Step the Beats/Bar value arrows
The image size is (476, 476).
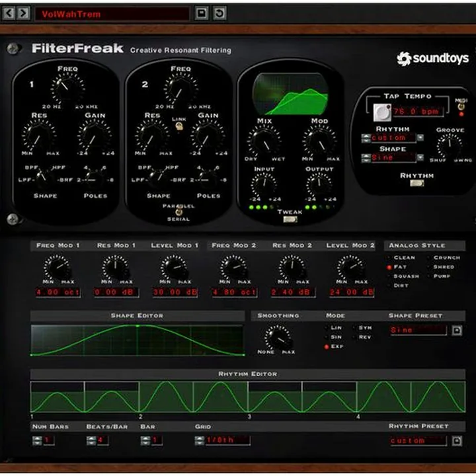(x=91, y=440)
